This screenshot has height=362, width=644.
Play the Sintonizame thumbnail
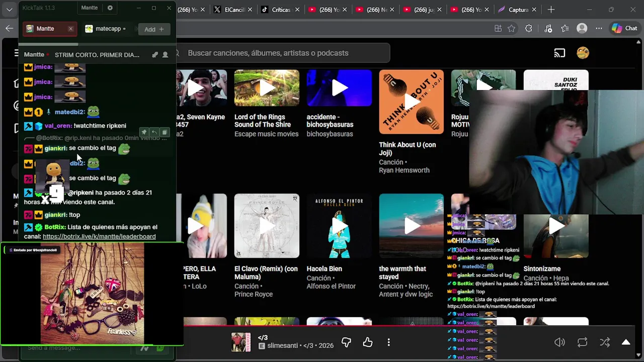556,226
